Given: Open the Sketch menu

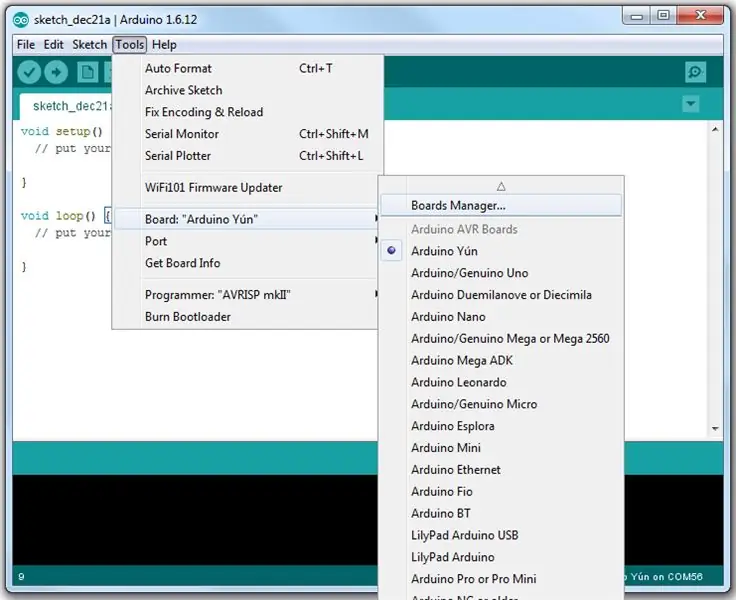Looking at the screenshot, I should [x=90, y=45].
